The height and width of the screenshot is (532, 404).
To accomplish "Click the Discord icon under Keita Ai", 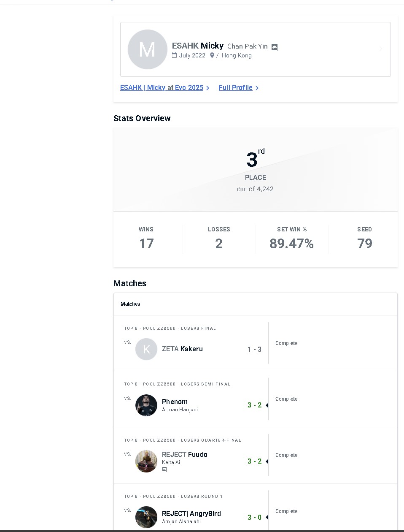I will pyautogui.click(x=164, y=470).
